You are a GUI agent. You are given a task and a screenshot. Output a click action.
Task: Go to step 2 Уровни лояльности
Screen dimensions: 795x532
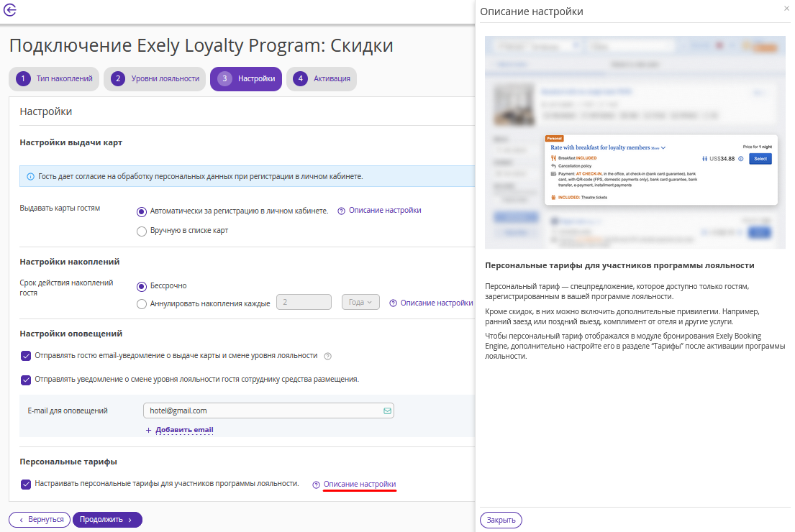(155, 79)
